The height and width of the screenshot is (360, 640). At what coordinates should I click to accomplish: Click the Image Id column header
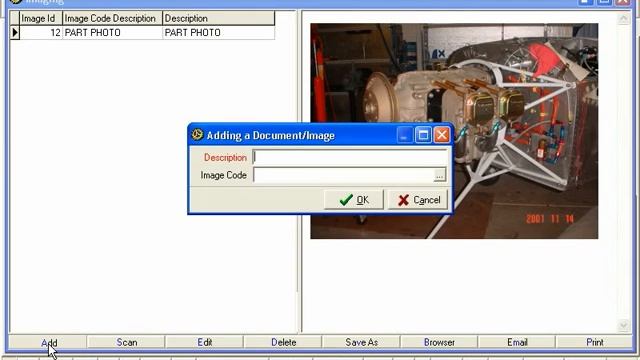coord(41,18)
